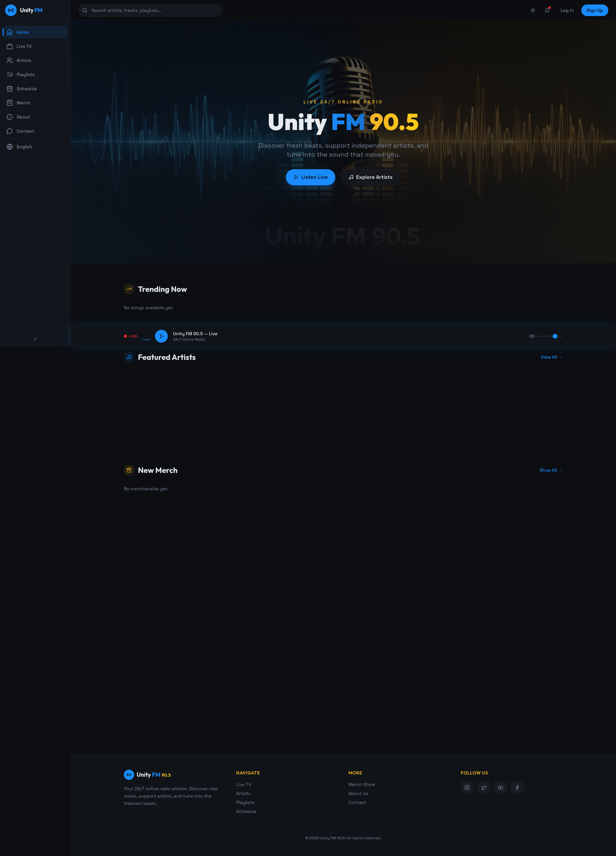Open the English language selector
Screen dimensions: 616x856
pyautogui.click(x=35, y=147)
